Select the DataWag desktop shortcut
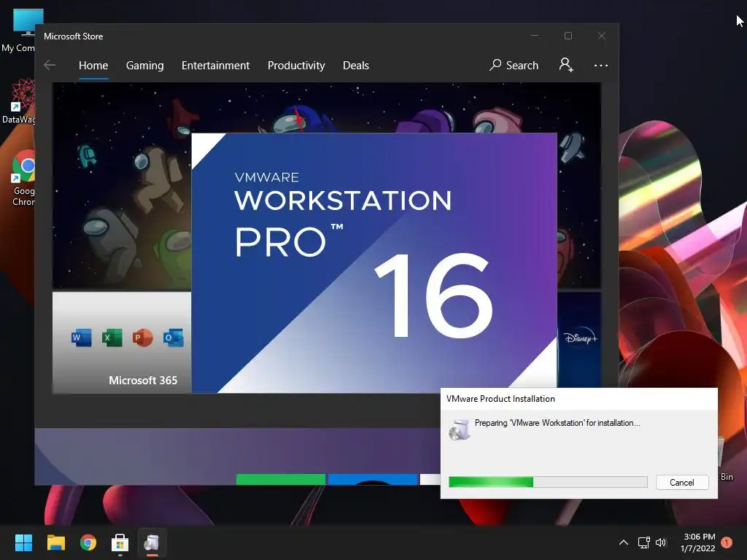 [x=19, y=101]
